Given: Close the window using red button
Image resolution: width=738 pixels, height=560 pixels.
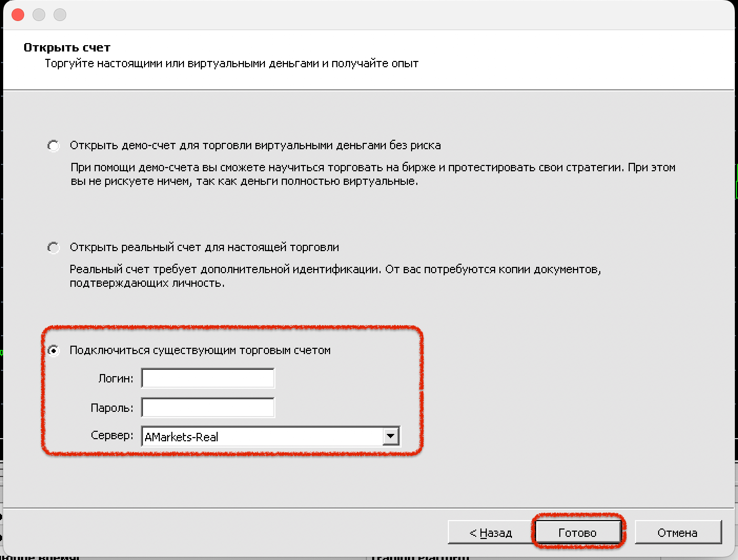Looking at the screenshot, I should tap(18, 15).
